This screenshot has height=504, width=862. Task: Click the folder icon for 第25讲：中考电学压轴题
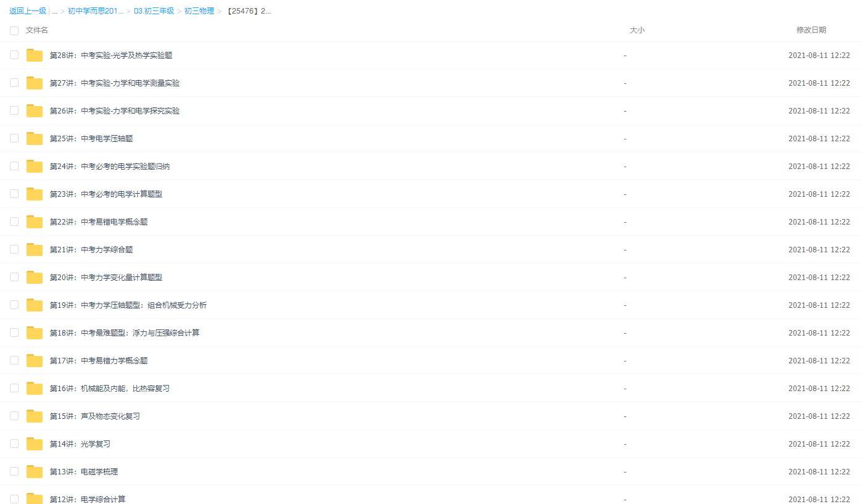pyautogui.click(x=35, y=139)
